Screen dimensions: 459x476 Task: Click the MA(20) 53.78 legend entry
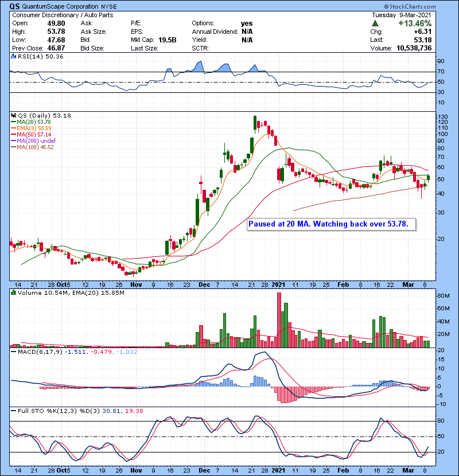(x=31, y=122)
